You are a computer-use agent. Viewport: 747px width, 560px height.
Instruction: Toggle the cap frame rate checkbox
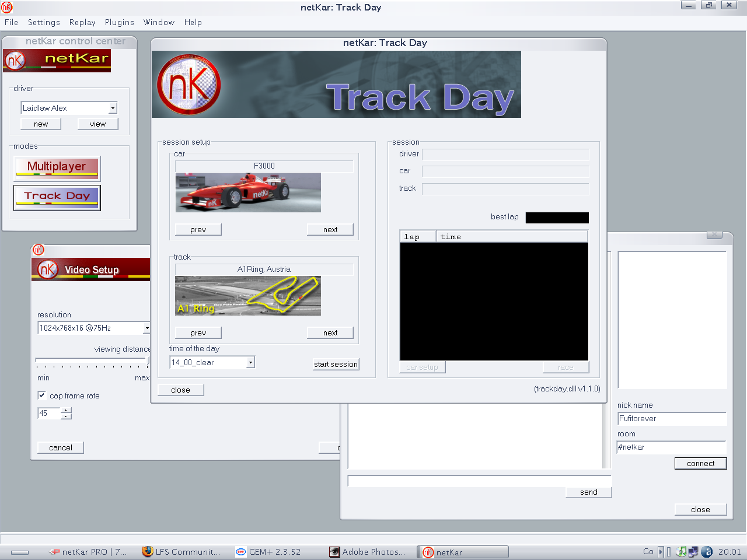(x=42, y=395)
